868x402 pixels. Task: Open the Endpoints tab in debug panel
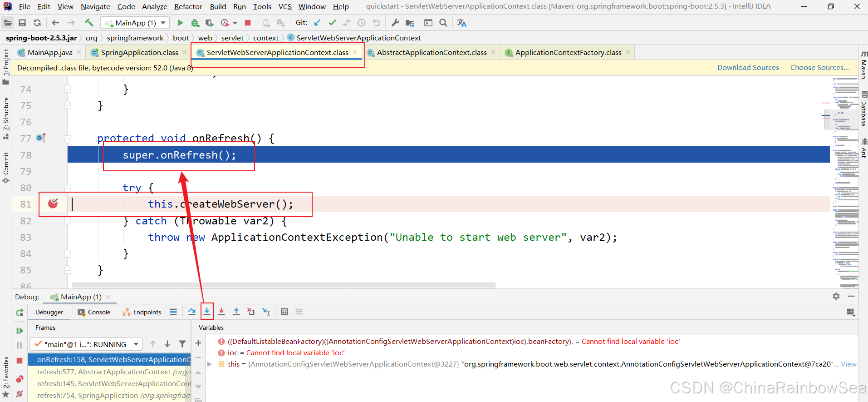click(x=142, y=312)
